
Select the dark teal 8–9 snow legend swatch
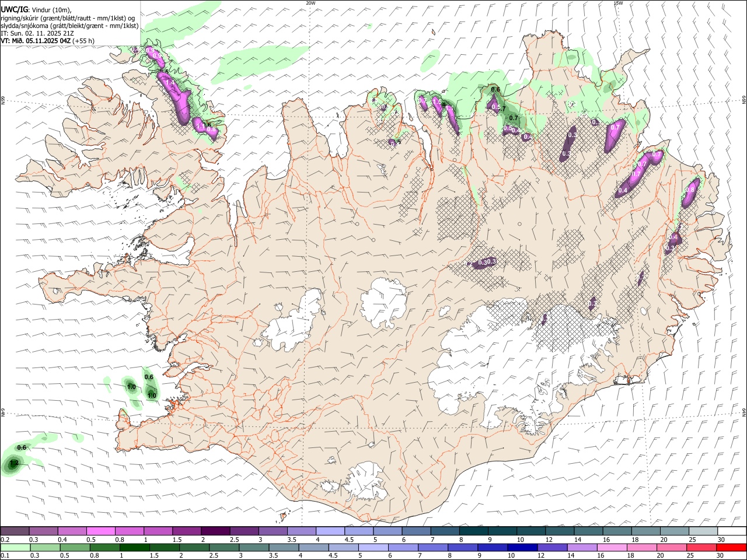click(x=473, y=531)
